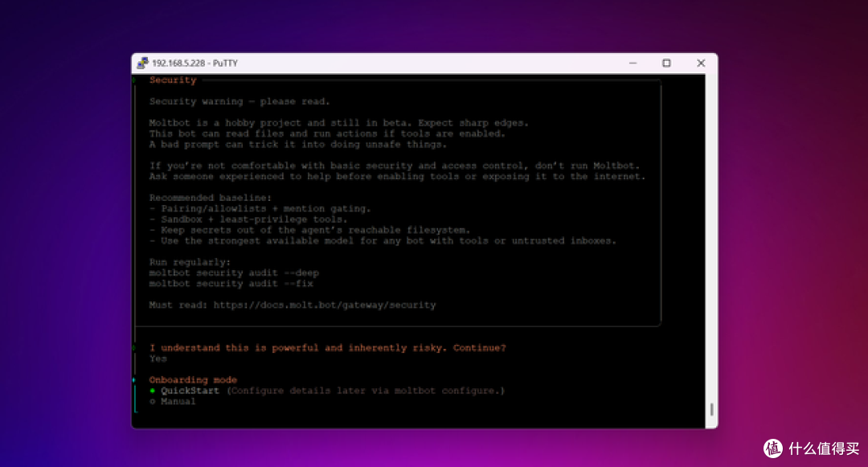The height and width of the screenshot is (467, 868).
Task: Click the PuTTY terminal scrollbar thumb
Action: click(x=711, y=409)
